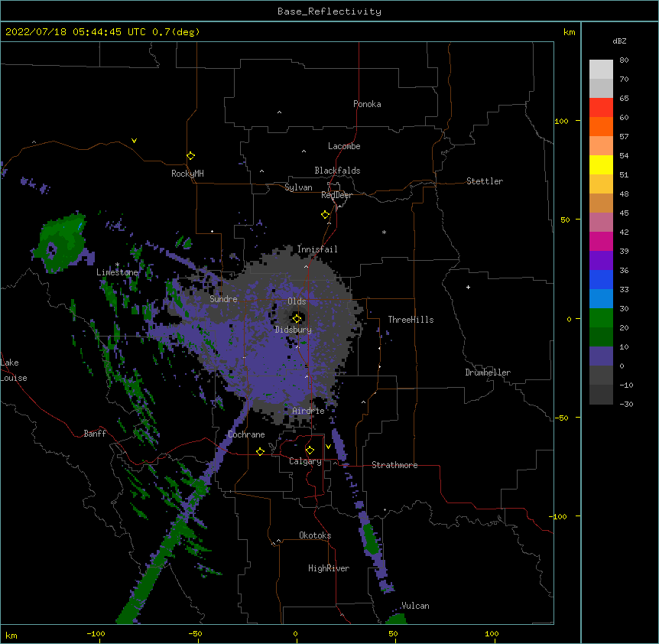Click the yellow marker south of RedDeer
The image size is (659, 644).
tap(326, 215)
